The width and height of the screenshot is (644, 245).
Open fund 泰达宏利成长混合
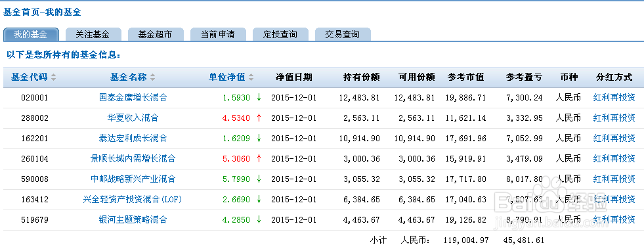pyautogui.click(x=133, y=139)
